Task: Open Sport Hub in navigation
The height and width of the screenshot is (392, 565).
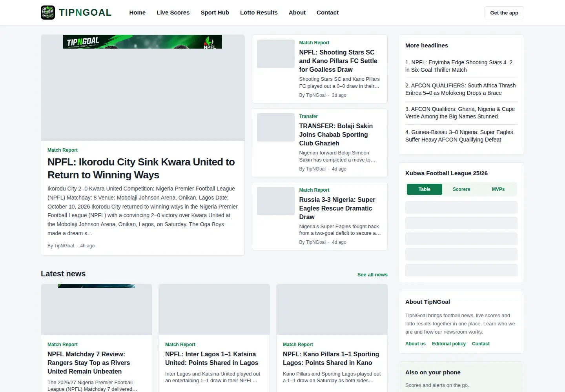Action: [x=215, y=13]
